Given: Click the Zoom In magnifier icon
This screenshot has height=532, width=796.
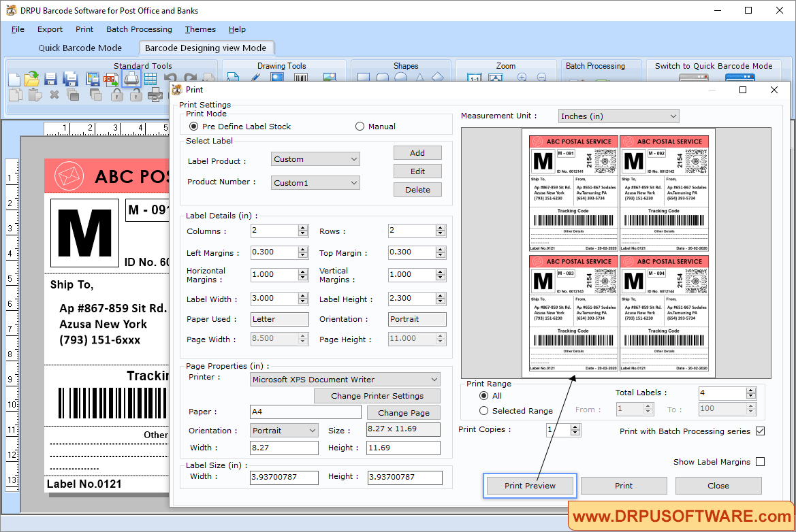Looking at the screenshot, I should (522, 78).
